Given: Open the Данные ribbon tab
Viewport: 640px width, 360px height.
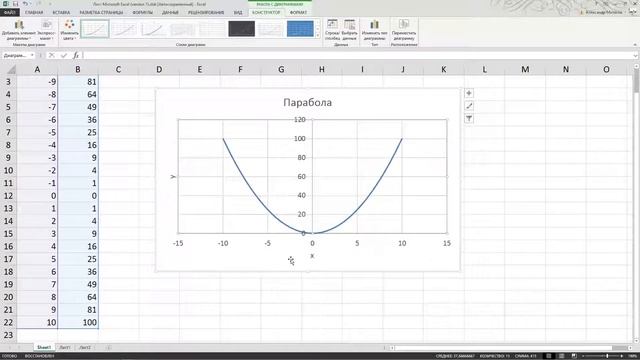Looking at the screenshot, I should (170, 12).
